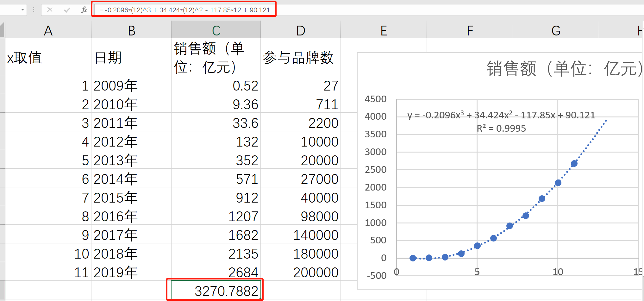The height and width of the screenshot is (301, 644).
Task: Click the chart data point at x equals 11
Action: coord(574,163)
